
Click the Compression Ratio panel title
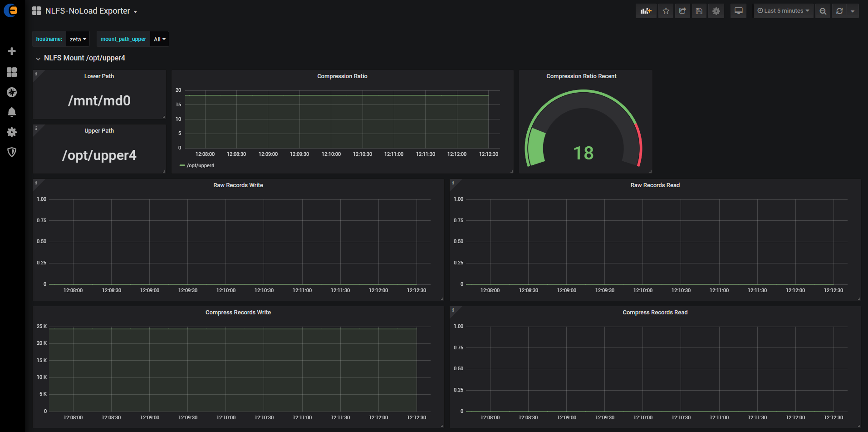[342, 76]
